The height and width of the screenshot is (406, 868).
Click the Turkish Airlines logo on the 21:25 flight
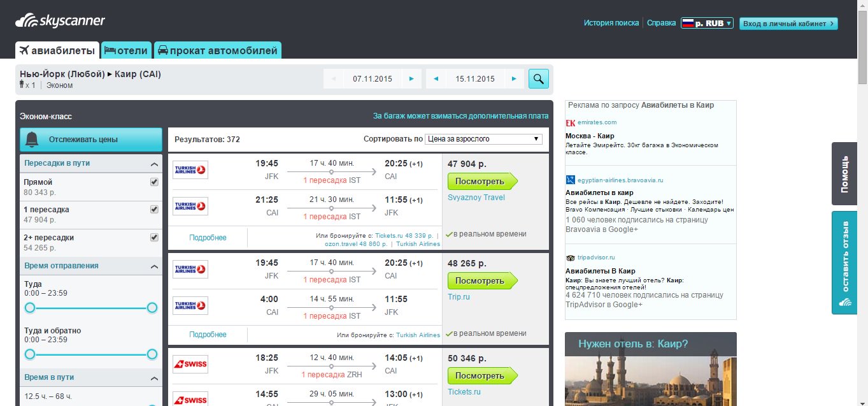[190, 206]
